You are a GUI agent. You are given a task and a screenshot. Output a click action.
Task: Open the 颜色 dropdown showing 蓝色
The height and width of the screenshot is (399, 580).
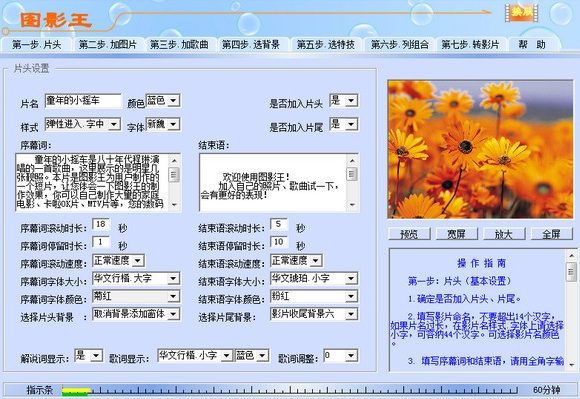(163, 100)
